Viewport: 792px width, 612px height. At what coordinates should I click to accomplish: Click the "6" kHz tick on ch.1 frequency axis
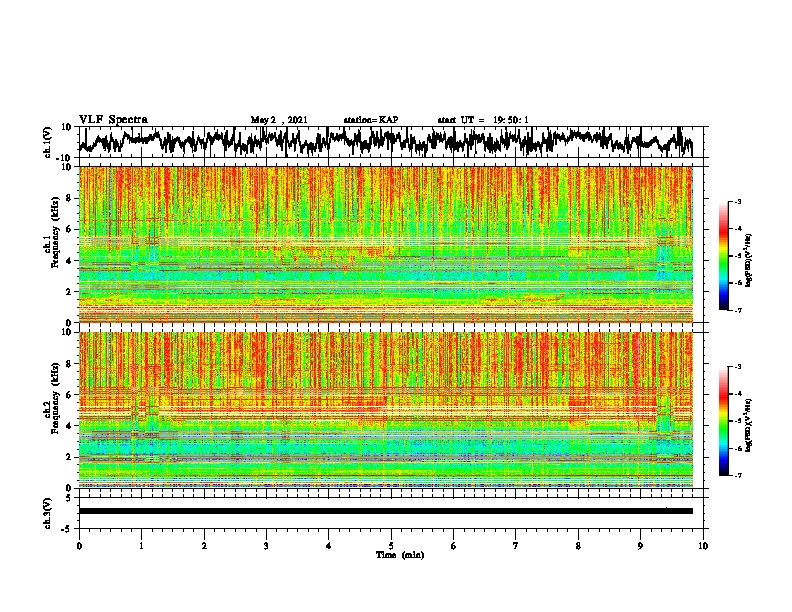(71, 230)
